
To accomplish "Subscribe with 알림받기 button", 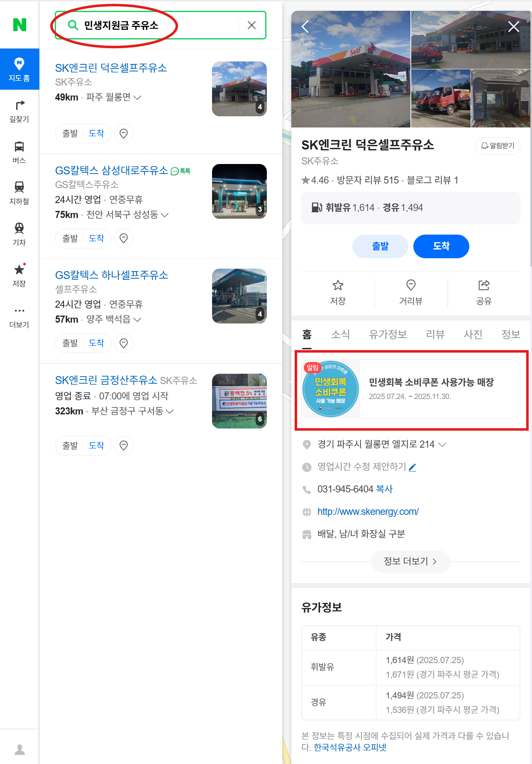I will point(498,146).
